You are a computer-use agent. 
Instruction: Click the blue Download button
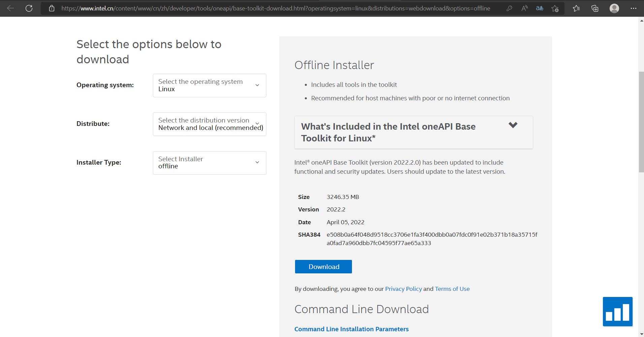[x=323, y=267]
